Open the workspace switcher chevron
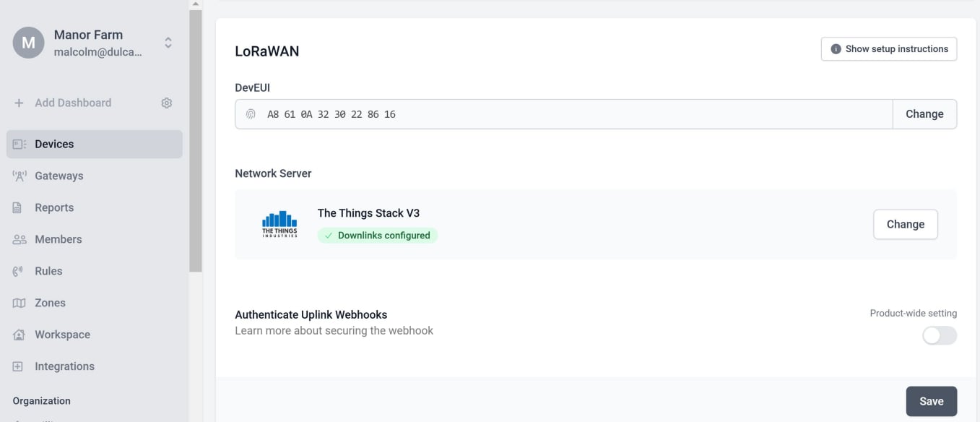 tap(167, 42)
